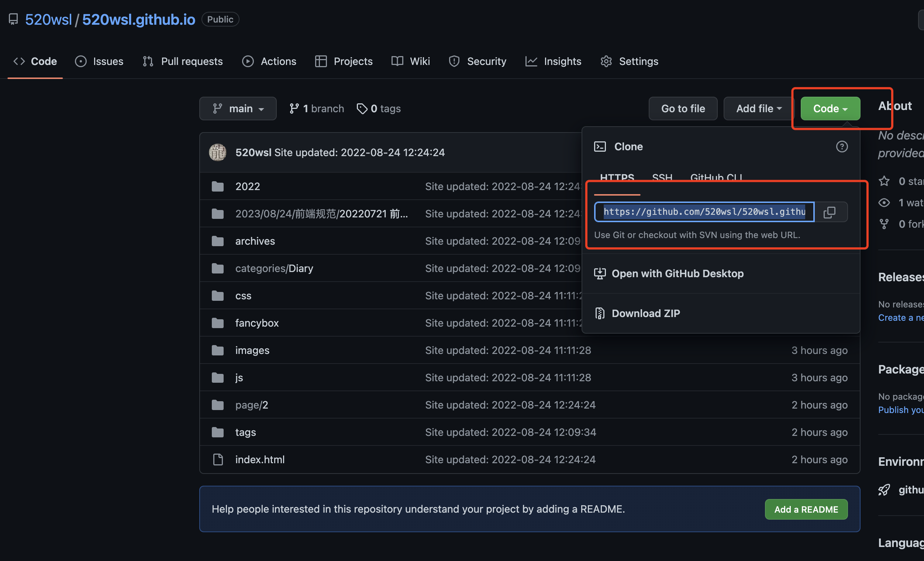Click the file icon next to index.html

pyautogui.click(x=218, y=460)
